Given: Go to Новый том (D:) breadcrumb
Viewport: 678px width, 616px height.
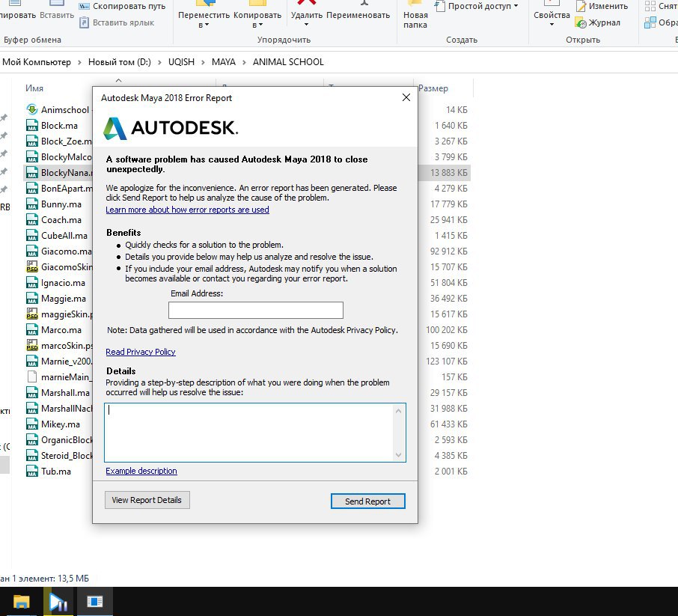Looking at the screenshot, I should pos(119,62).
